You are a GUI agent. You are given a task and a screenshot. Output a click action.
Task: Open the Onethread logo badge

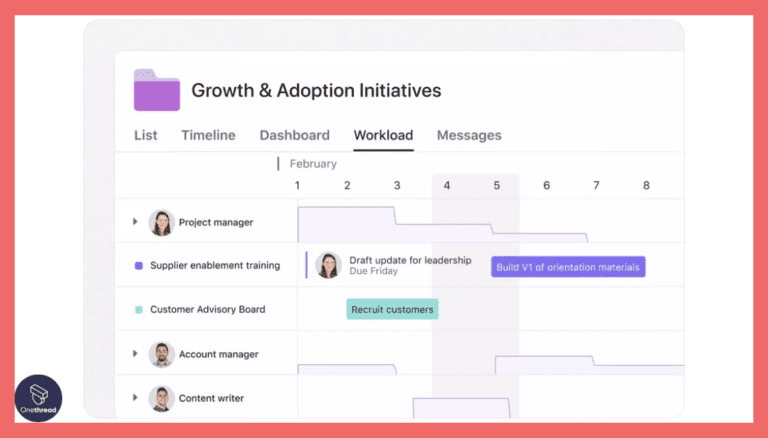click(38, 398)
